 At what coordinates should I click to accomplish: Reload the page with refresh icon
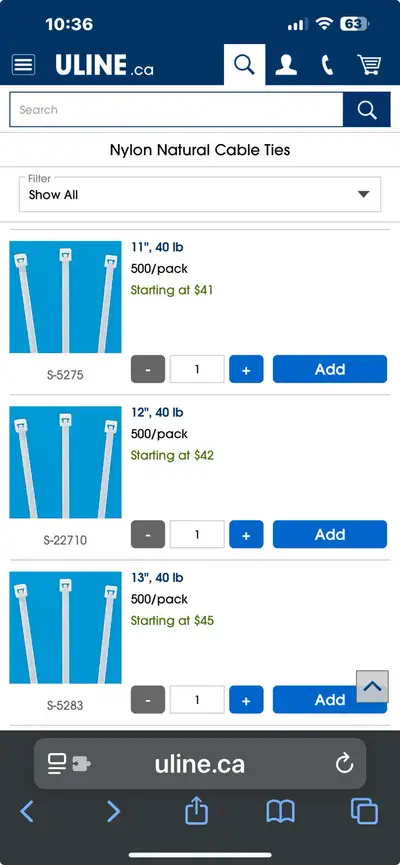pos(344,764)
